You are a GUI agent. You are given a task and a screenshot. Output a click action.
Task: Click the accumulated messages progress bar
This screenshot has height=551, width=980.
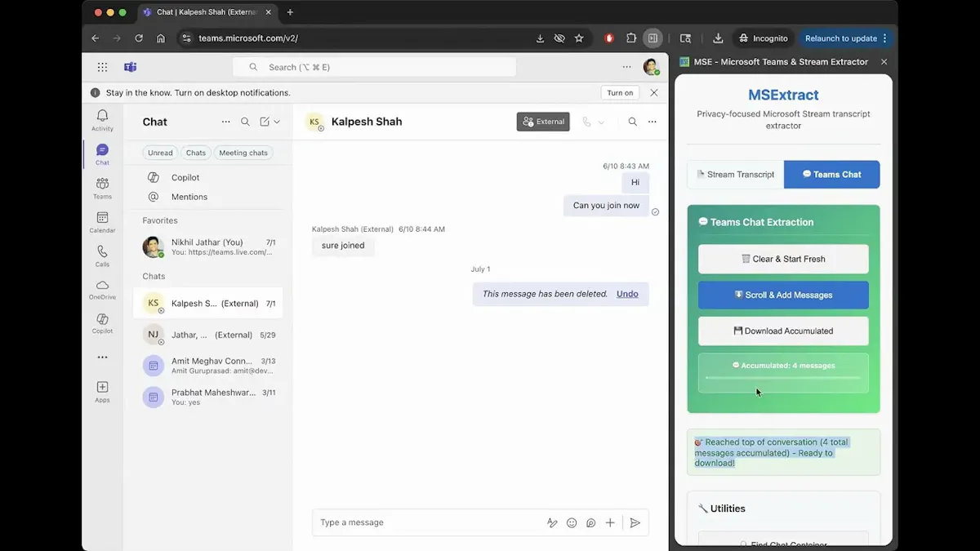pos(783,378)
